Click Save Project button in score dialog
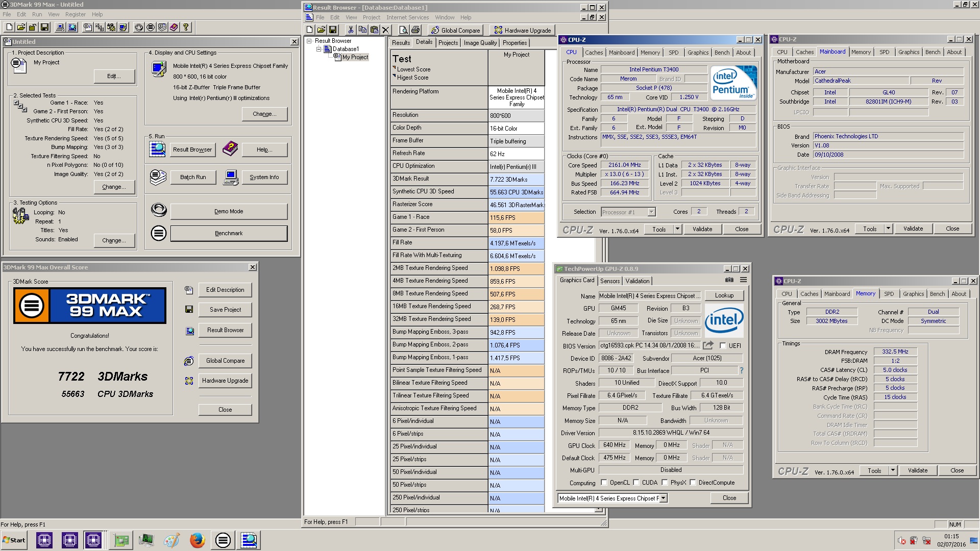The image size is (980, 551). (x=225, y=310)
